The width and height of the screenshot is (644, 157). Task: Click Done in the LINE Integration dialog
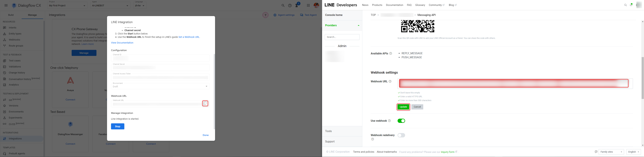pyautogui.click(x=205, y=135)
